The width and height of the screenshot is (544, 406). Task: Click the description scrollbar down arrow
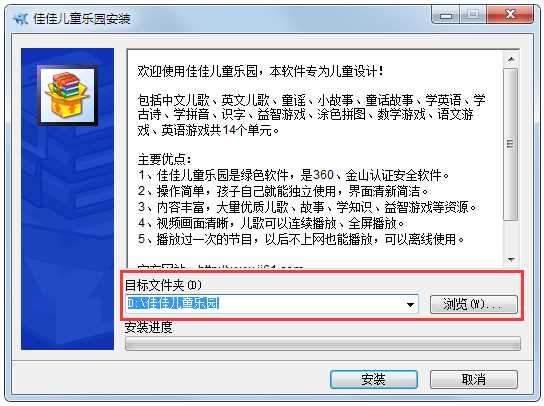(x=511, y=259)
